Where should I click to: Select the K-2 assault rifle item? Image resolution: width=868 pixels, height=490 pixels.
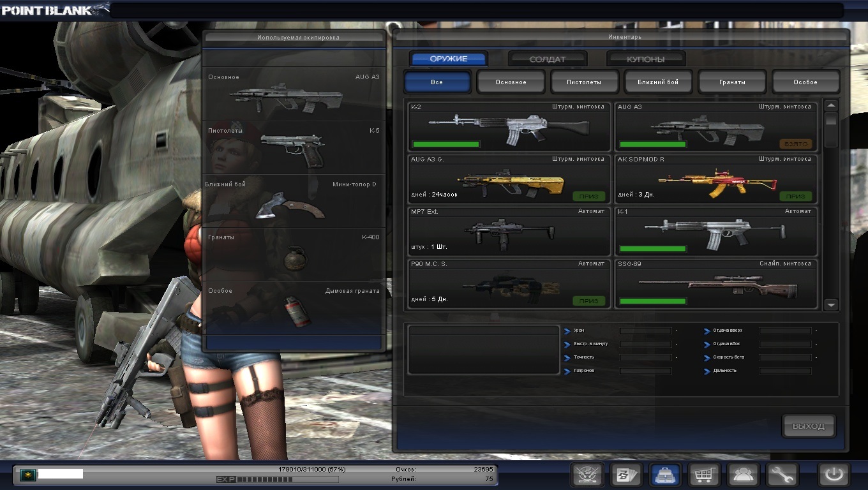tap(509, 126)
